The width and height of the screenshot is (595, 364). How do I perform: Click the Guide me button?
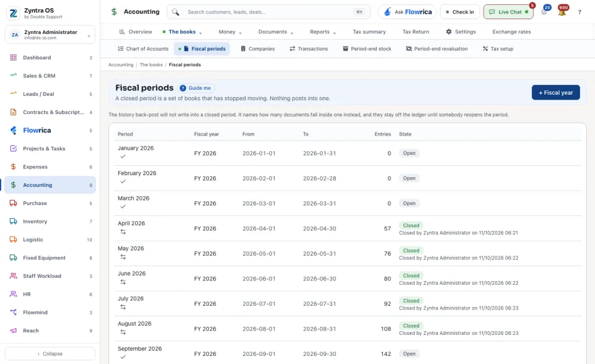[x=195, y=88]
